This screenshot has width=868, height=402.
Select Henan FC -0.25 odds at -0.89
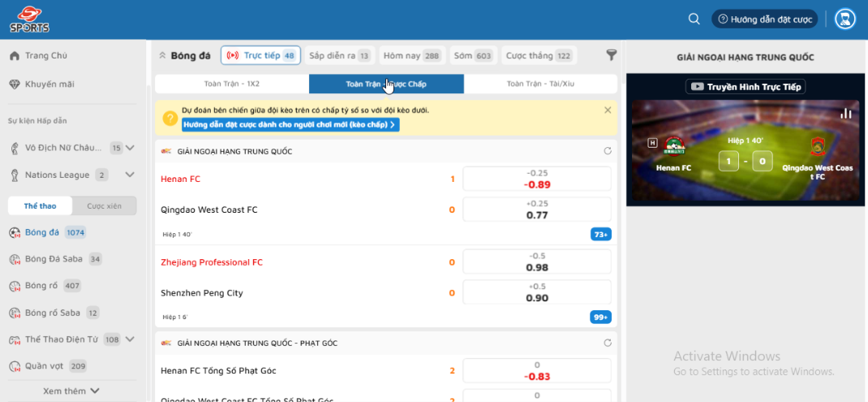[x=536, y=179]
